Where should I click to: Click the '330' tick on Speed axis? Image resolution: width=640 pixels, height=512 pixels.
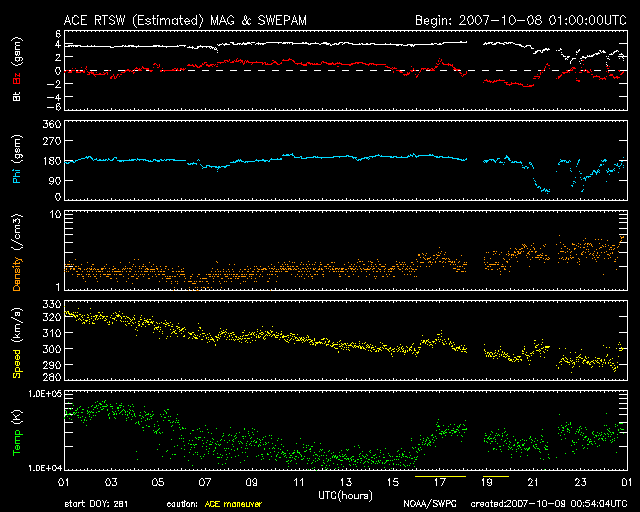51,305
